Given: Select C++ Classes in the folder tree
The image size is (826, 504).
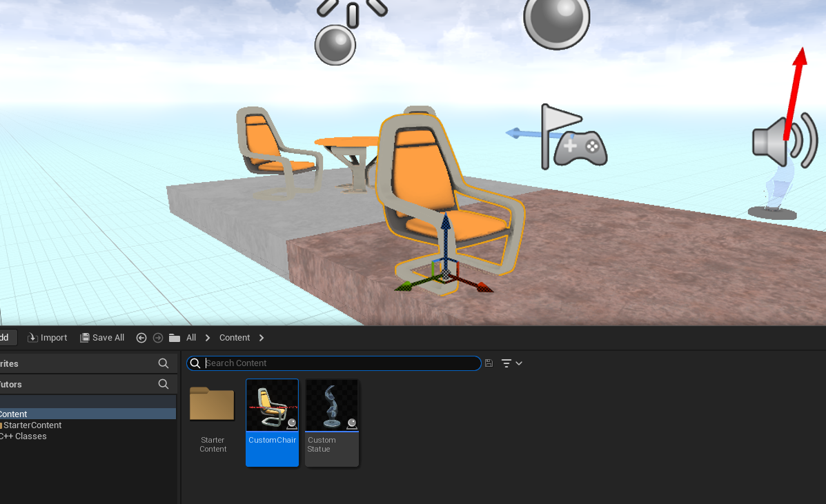Looking at the screenshot, I should [23, 436].
